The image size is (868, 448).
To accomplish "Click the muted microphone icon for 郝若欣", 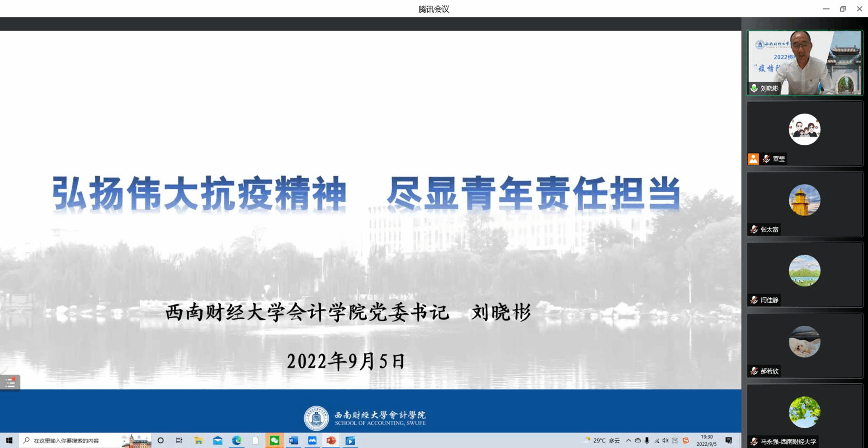I will (x=754, y=371).
